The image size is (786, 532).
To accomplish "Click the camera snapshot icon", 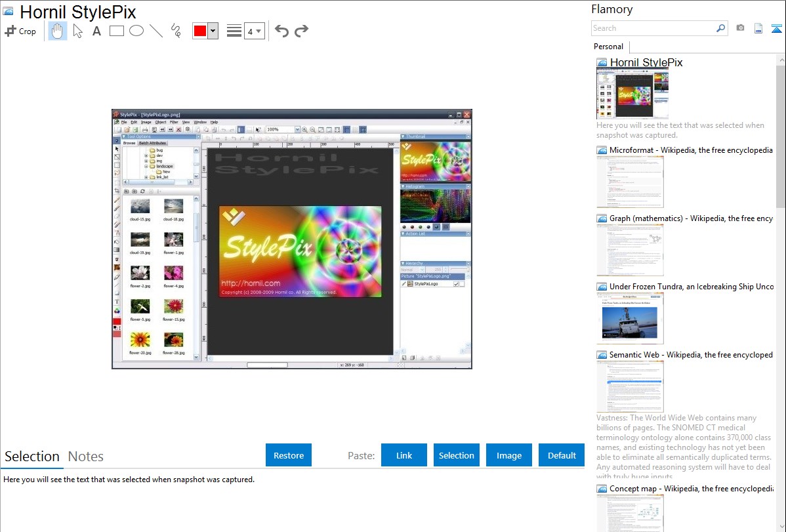I will [x=740, y=28].
